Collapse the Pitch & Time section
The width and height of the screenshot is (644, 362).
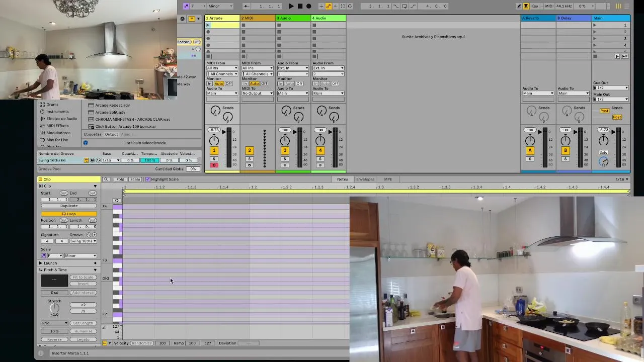(x=95, y=270)
